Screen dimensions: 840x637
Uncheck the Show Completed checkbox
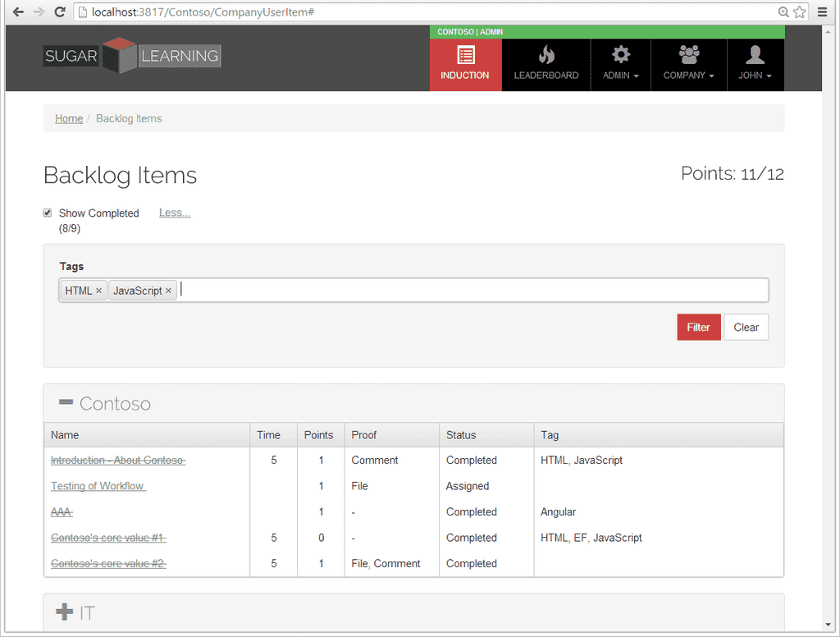(48, 213)
